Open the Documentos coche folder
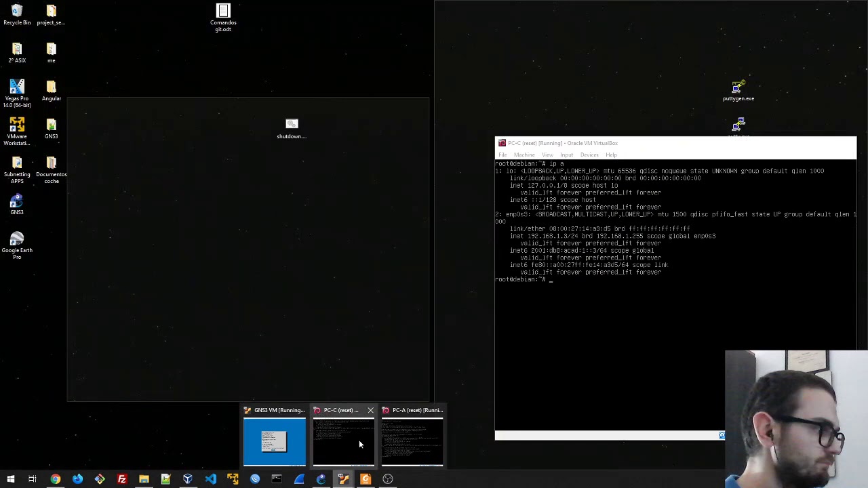 [x=51, y=169]
